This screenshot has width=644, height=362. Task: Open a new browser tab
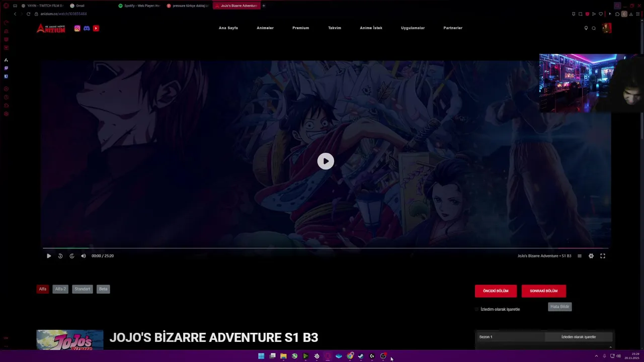(x=264, y=6)
